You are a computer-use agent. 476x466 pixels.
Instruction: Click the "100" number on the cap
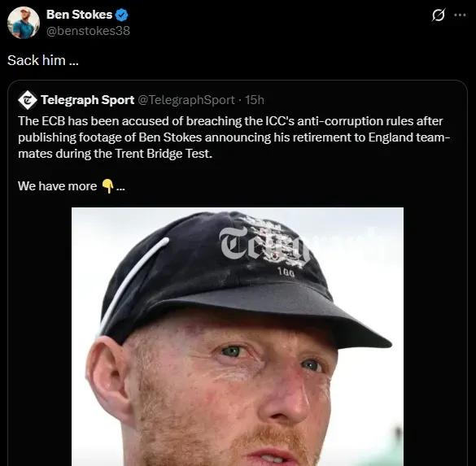click(x=286, y=272)
